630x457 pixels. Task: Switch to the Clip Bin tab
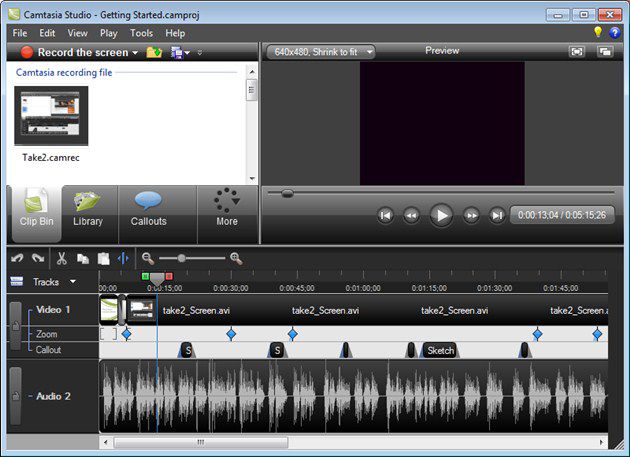pyautogui.click(x=37, y=214)
